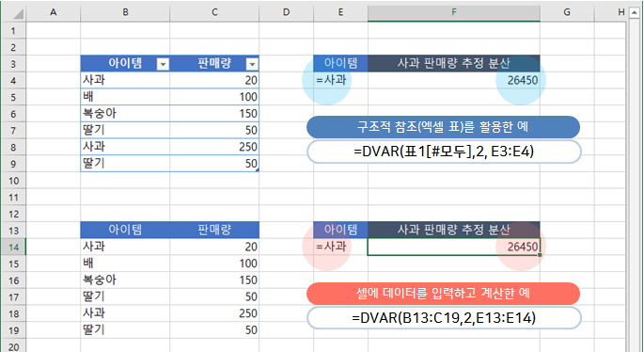Click the 판매량 header in cell C13

[x=214, y=230]
